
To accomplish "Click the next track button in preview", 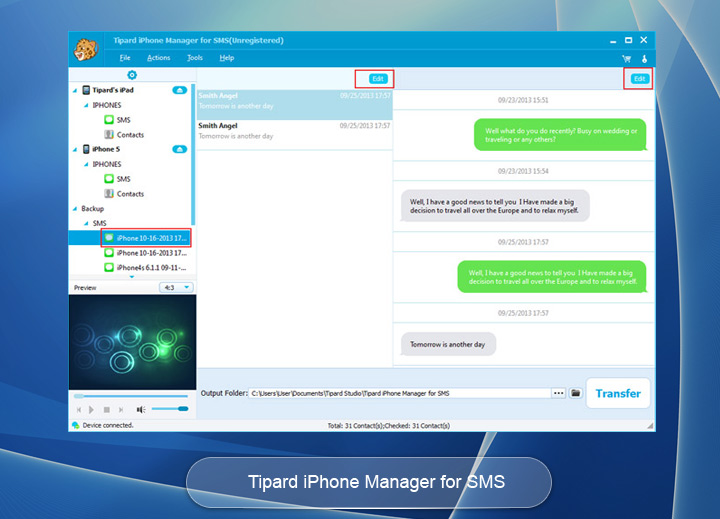I will click(121, 409).
